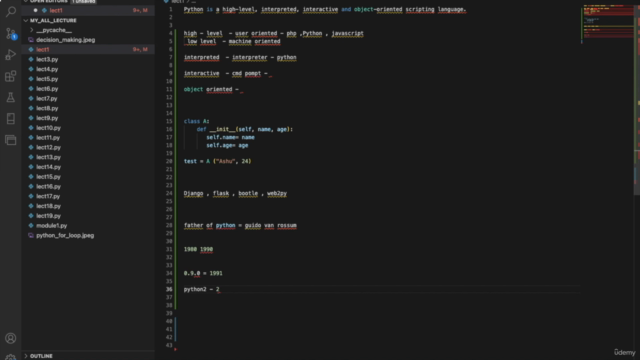This screenshot has width=640, height=360.
Task: Open the Run and Debug view
Action: [x=11, y=54]
